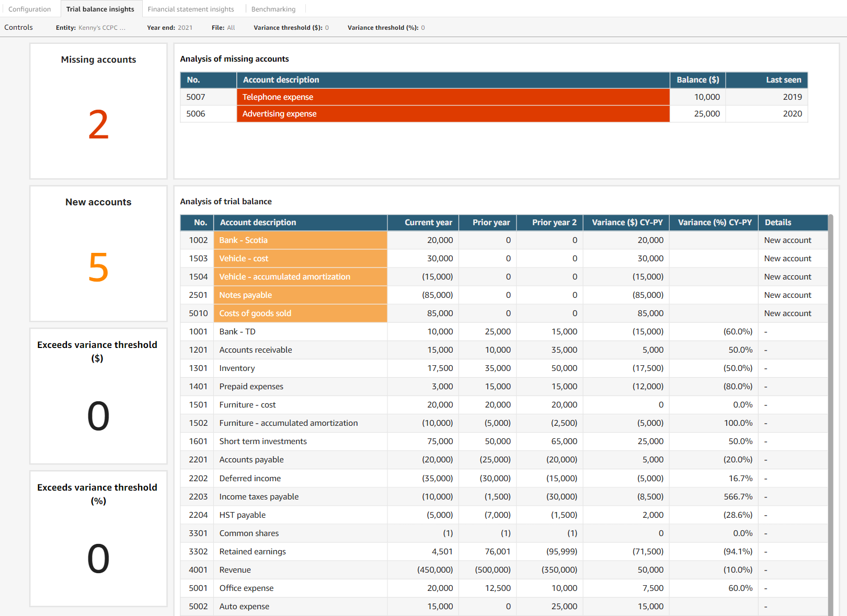Select the Telephone expense highlighted row
847x616 pixels.
[453, 97]
